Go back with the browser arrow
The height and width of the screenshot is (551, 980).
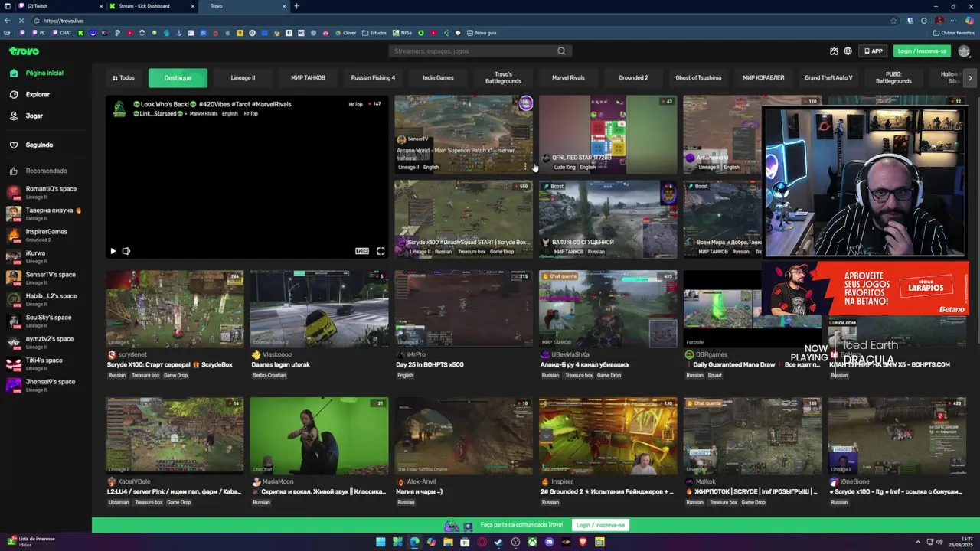[7, 21]
